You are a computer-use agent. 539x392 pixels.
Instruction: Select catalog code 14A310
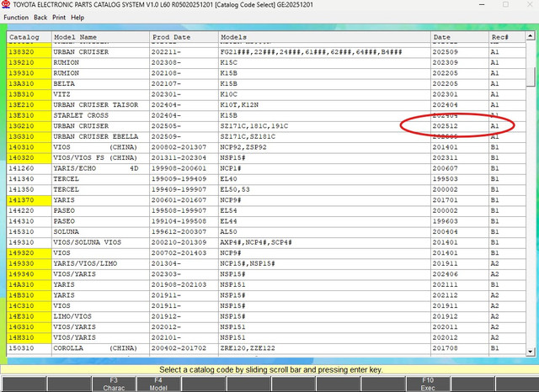pyautogui.click(x=29, y=285)
